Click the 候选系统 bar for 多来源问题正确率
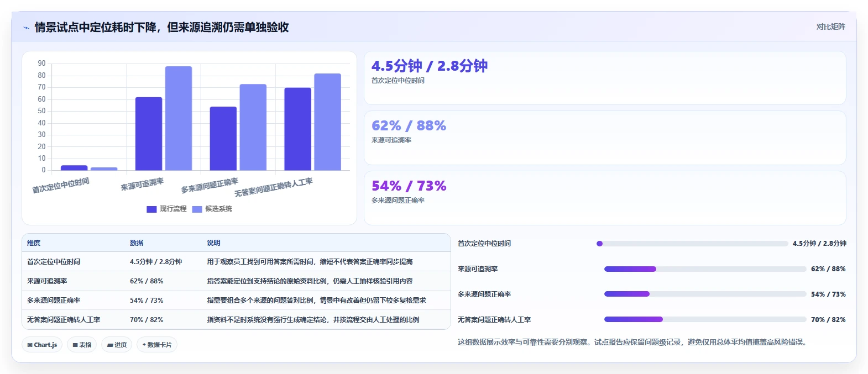The height and width of the screenshot is (374, 868). 253,127
